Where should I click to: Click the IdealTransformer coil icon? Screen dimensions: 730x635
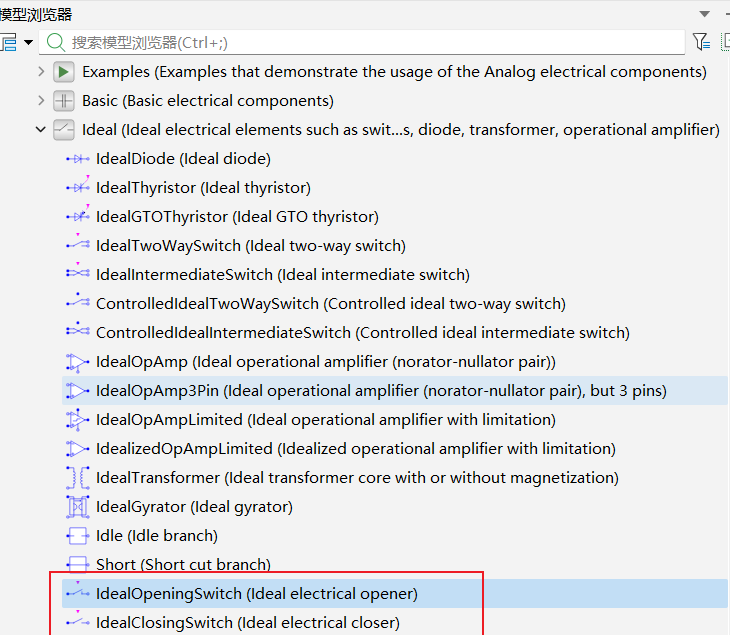click(x=78, y=478)
